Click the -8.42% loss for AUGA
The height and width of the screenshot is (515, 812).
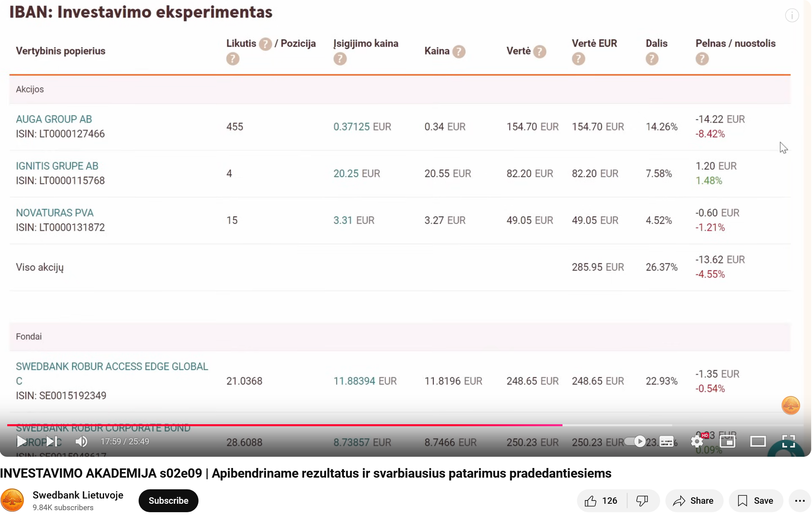[x=710, y=134]
